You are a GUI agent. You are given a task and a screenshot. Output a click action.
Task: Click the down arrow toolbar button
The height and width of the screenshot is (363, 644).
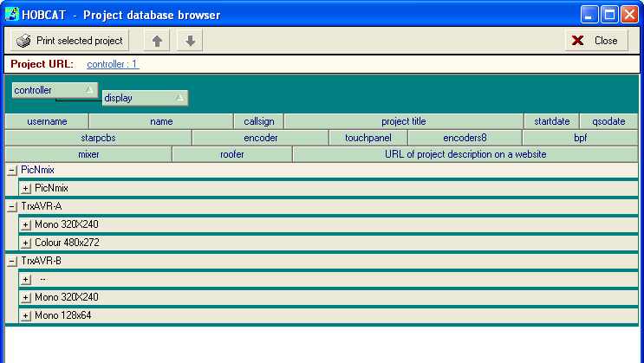pyautogui.click(x=191, y=41)
